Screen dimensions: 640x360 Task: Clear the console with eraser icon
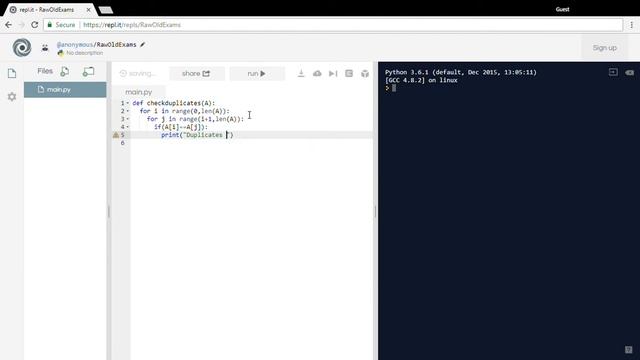click(x=629, y=73)
